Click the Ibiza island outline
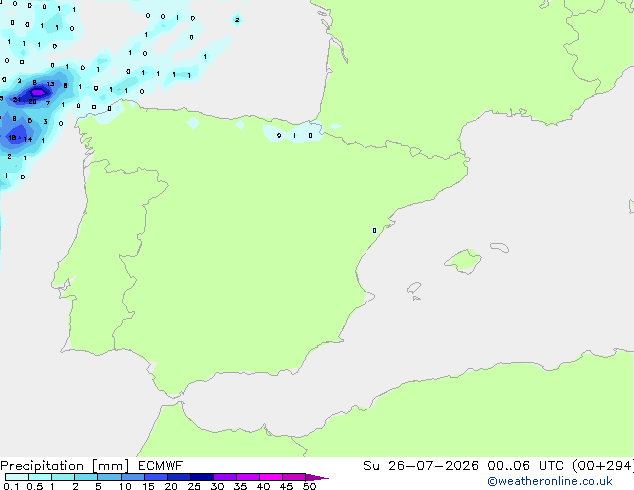634x490 pixels. point(414,288)
